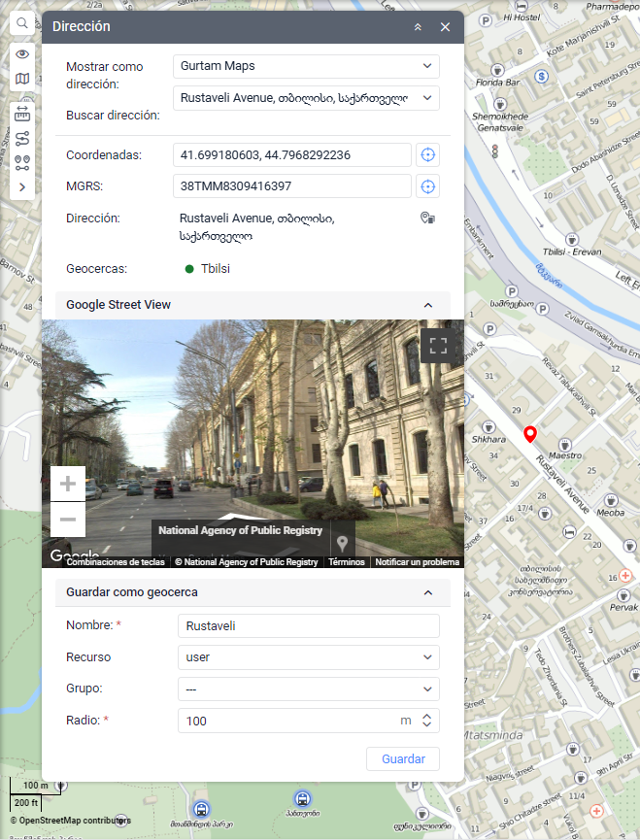Expand the left toolbar with the chevron arrow
Image resolution: width=640 pixels, height=840 pixels.
click(x=21, y=186)
